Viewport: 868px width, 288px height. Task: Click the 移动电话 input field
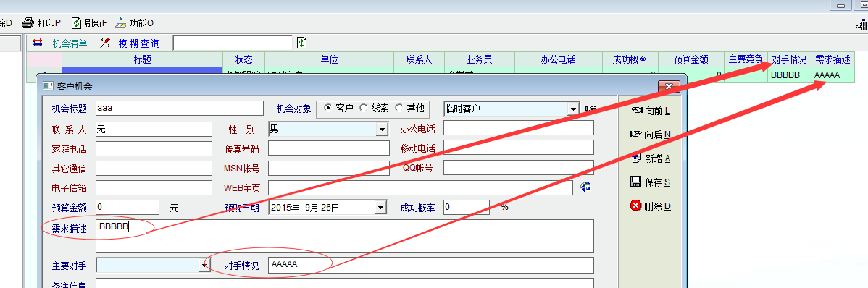pyautogui.click(x=519, y=148)
